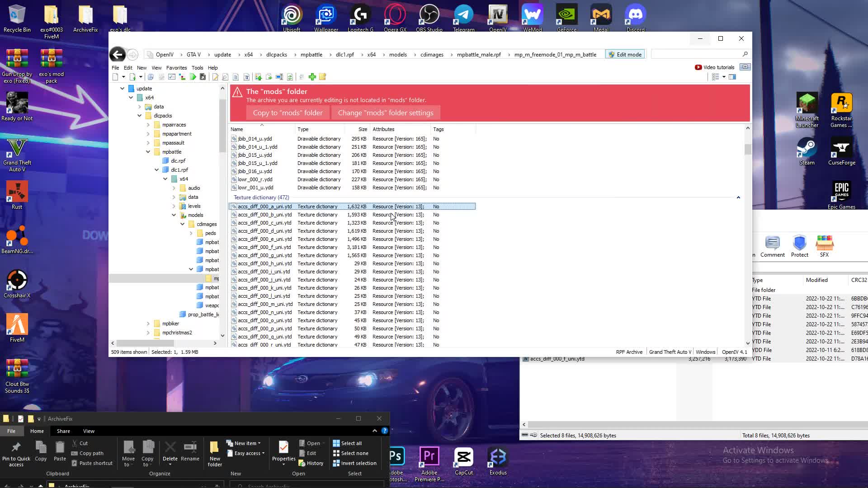This screenshot has width=868, height=488.
Task: Click the green plus Add toolbar icon
Action: click(x=312, y=77)
